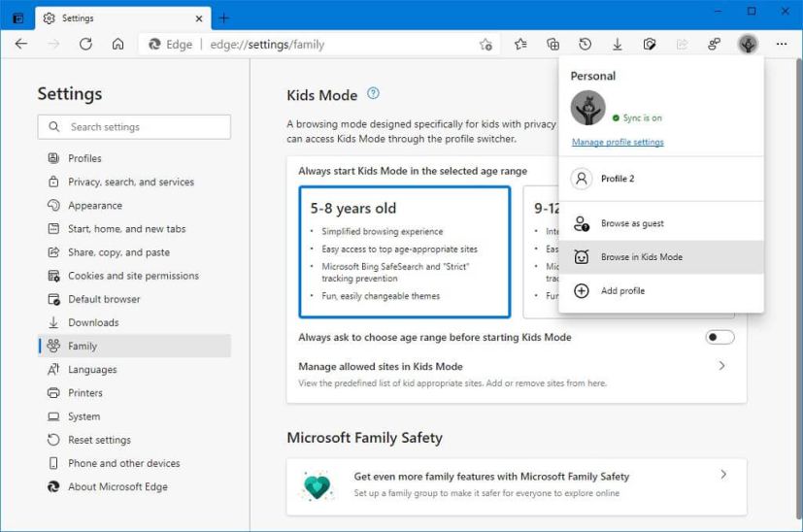
Task: Click the large Personal profile picture
Action: coord(587,108)
